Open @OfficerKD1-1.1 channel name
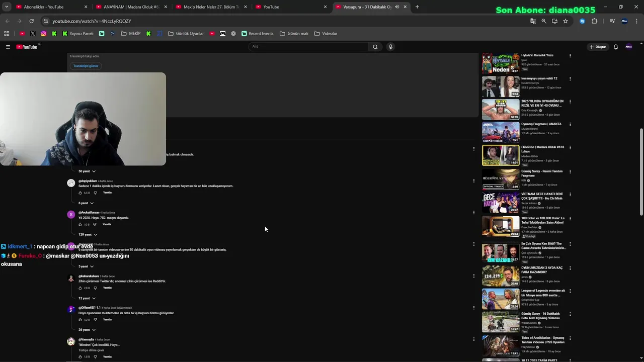The width and height of the screenshot is (644, 362). click(90, 308)
